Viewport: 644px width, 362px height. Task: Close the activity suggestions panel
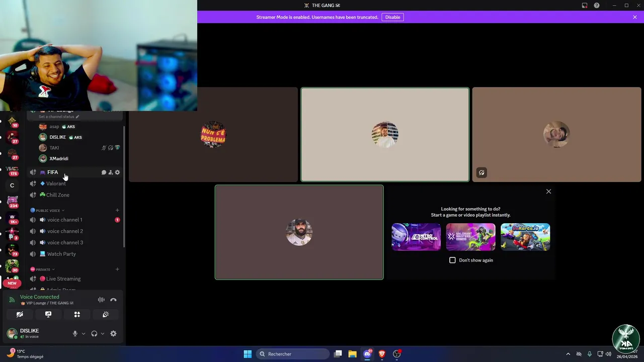pos(548,192)
